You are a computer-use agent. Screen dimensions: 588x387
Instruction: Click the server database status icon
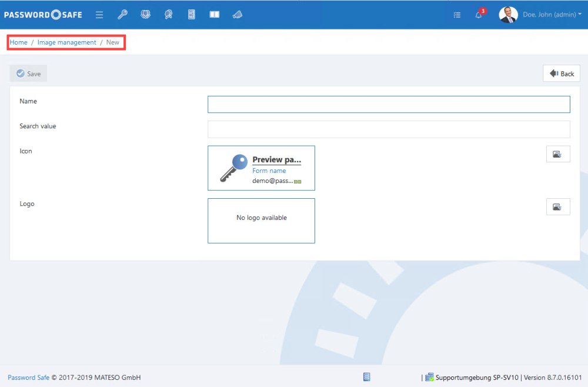(x=429, y=377)
